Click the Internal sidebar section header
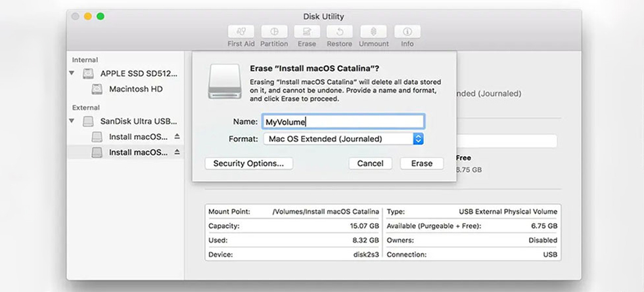 [x=85, y=60]
